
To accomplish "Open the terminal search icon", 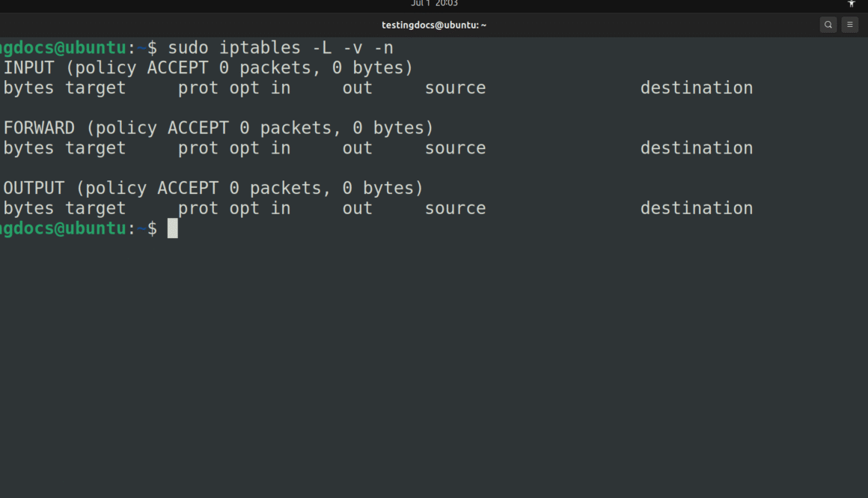I will pos(828,25).
